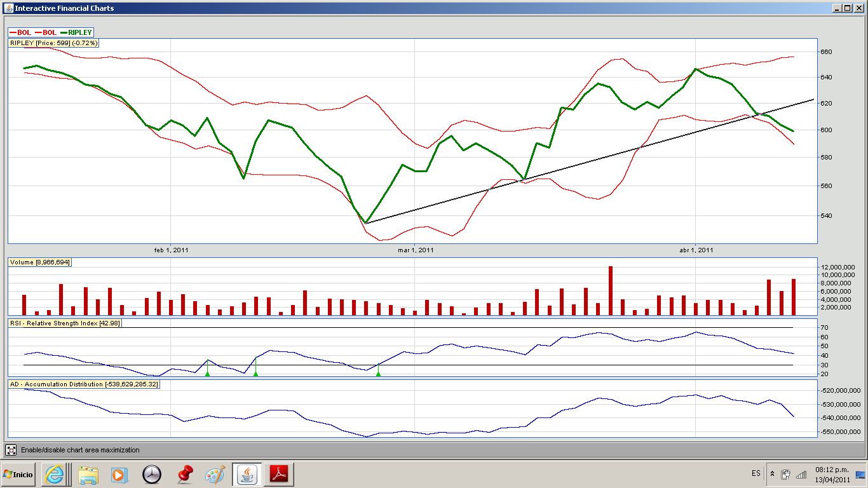Click the red pushpin taskbar icon
Screen dimensions: 868x488
click(x=185, y=475)
